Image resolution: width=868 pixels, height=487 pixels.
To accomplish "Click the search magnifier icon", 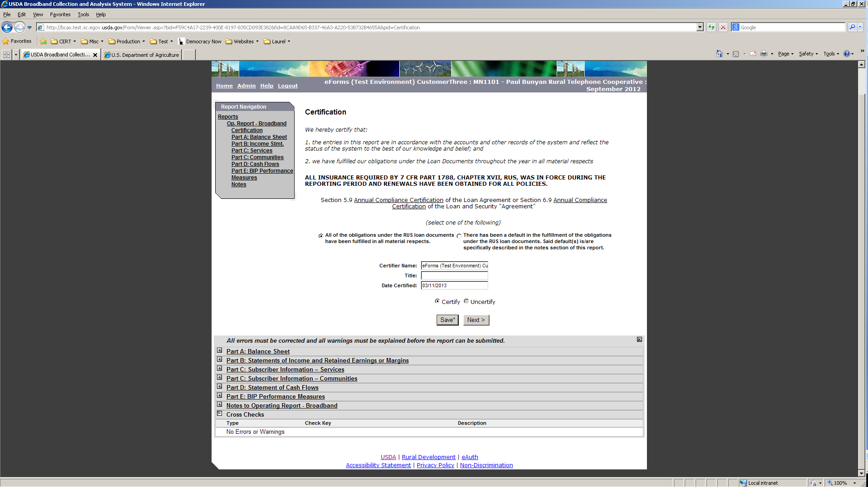I will pos(852,27).
